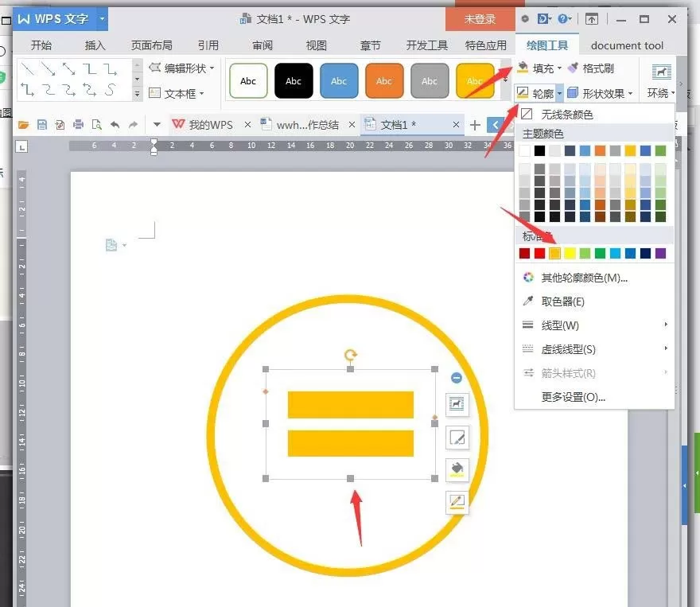Click the print icon in quick toolbar
This screenshot has height=607, width=700.
tap(79, 125)
